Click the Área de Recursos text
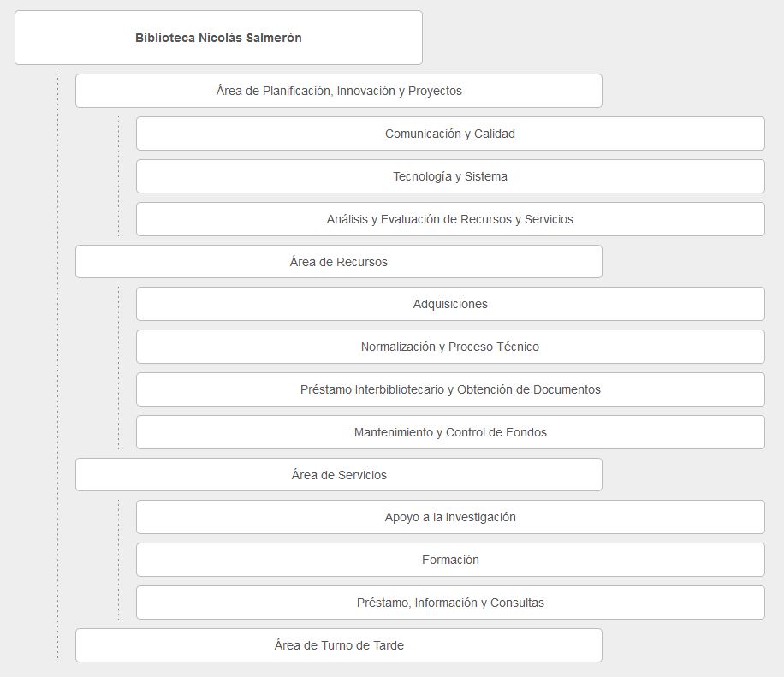Viewport: 784px width, 677px height. click(339, 262)
